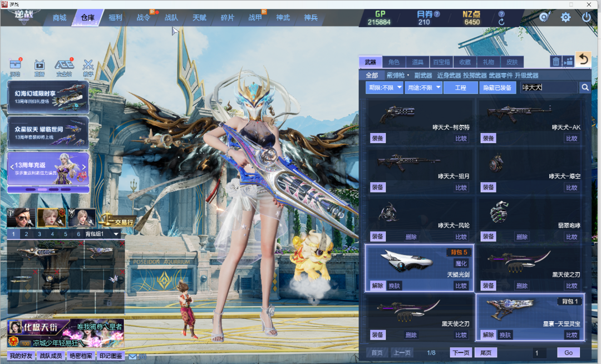The height and width of the screenshot is (364, 601).
Task: Jump to 尾页 of weapon list
Action: (486, 353)
